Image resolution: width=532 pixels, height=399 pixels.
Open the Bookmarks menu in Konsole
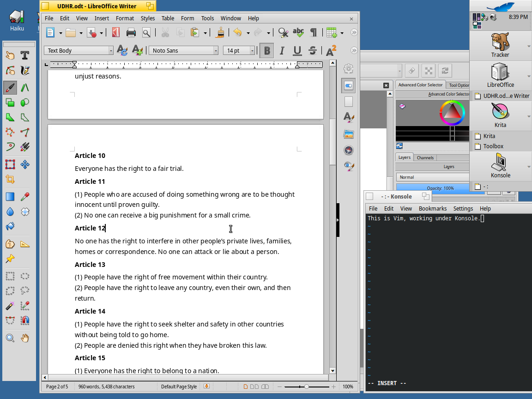(x=433, y=209)
